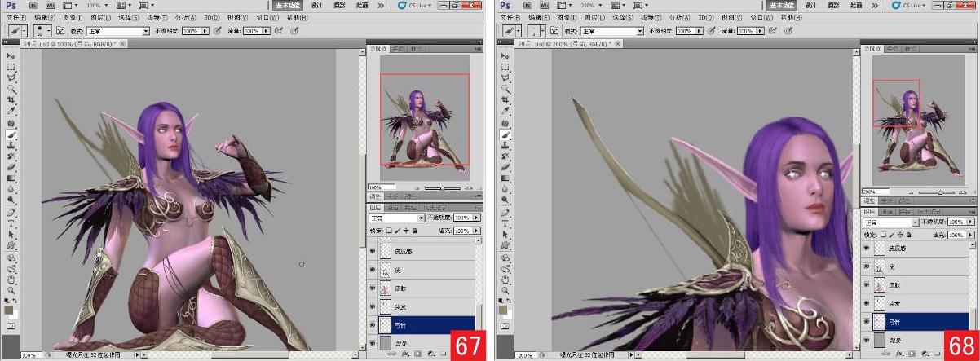Screen dimensions: 980x361
Task: Click 设计 workspace button in left window
Action: pyautogui.click(x=316, y=5)
